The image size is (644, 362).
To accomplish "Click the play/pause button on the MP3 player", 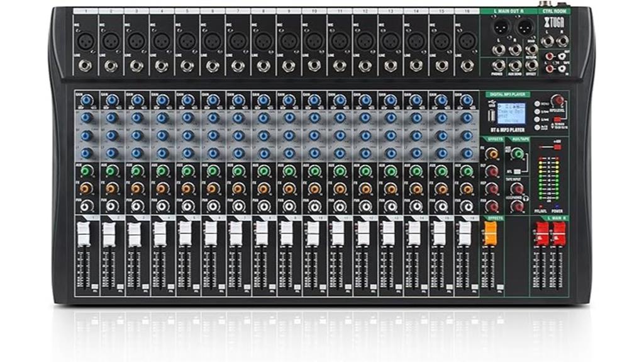I will click(537, 128).
